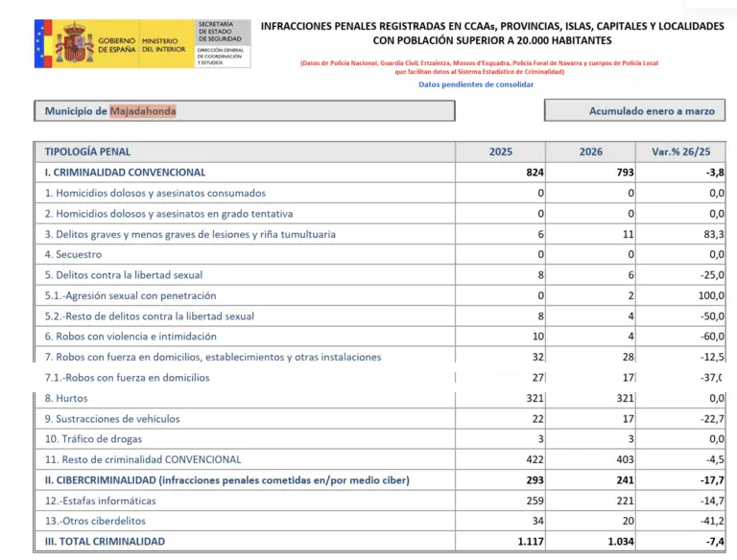The width and height of the screenshot is (737, 560).
Task: Click the 2025 column header
Action: pyautogui.click(x=501, y=152)
